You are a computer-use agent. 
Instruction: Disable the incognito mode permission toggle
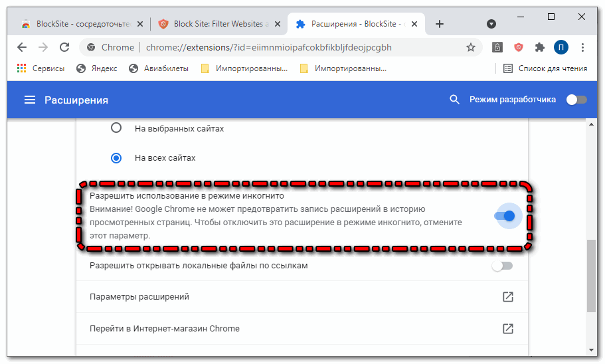coord(505,216)
